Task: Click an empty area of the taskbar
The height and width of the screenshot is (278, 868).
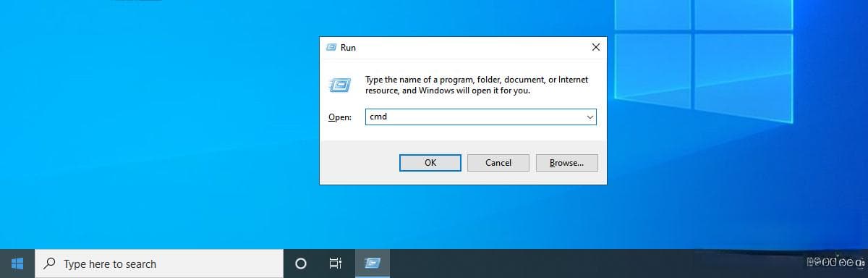Action: coord(579,264)
